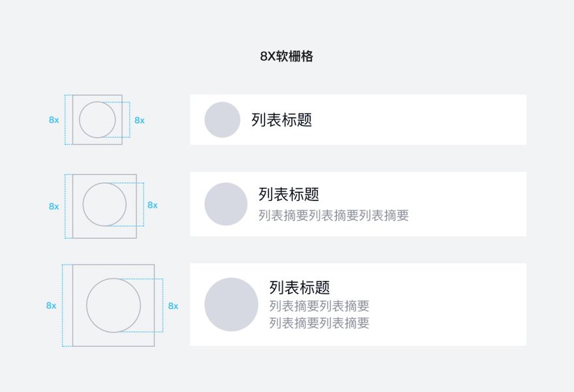
Task: Click 列表标题 text in the third list row
Action: click(300, 288)
